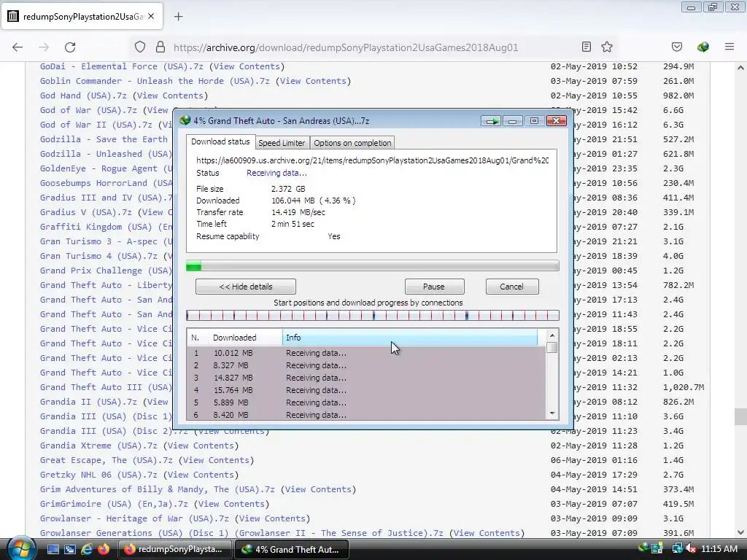
Task: Click IDM dialog green arrow titlebar button
Action: click(x=491, y=121)
